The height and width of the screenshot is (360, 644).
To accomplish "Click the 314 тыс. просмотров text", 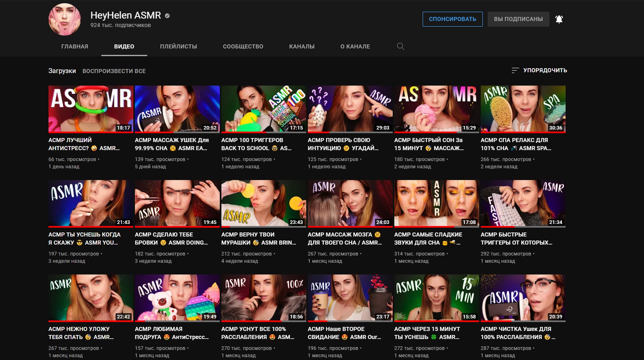I will (419, 254).
